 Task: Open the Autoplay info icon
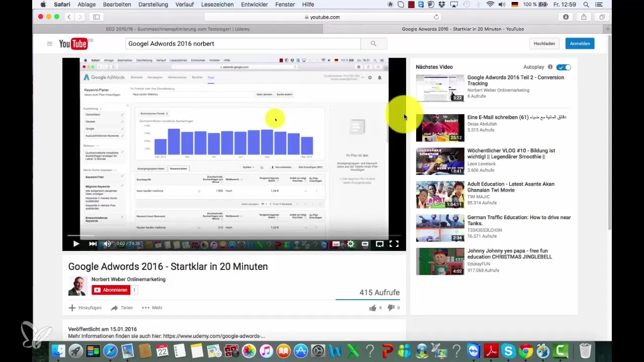[550, 67]
